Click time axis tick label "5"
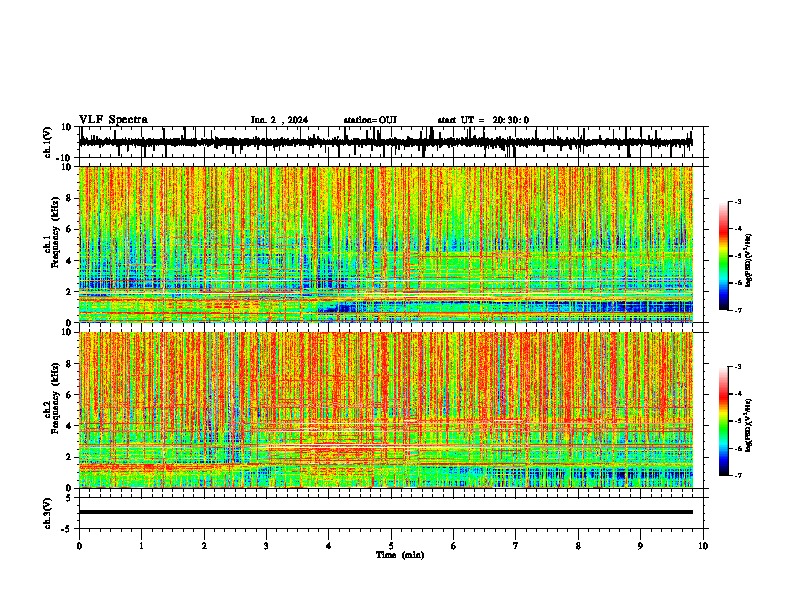 (x=391, y=546)
